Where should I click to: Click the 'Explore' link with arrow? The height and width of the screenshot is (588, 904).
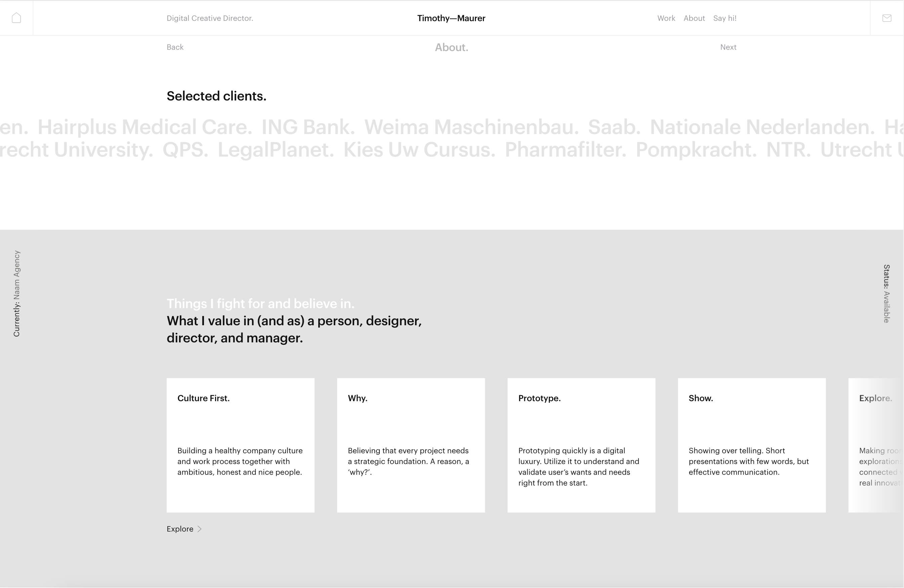(184, 529)
